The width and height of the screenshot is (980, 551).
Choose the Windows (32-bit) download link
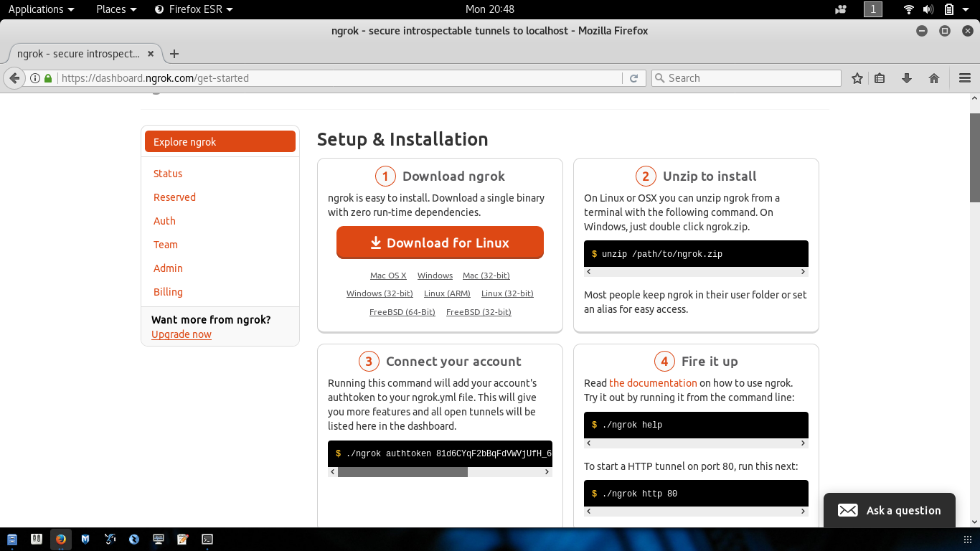tap(380, 293)
